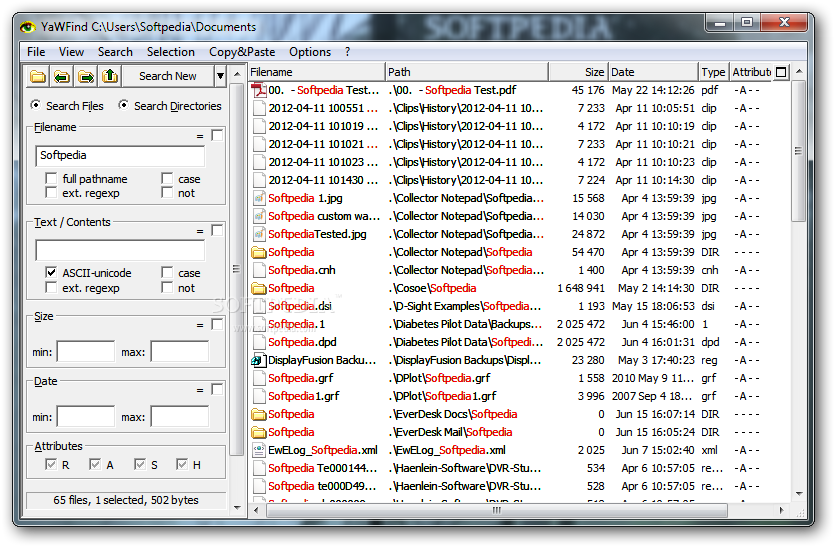This screenshot has height=547, width=835.
Task: Toggle the R attribute checkbox
Action: [51, 464]
